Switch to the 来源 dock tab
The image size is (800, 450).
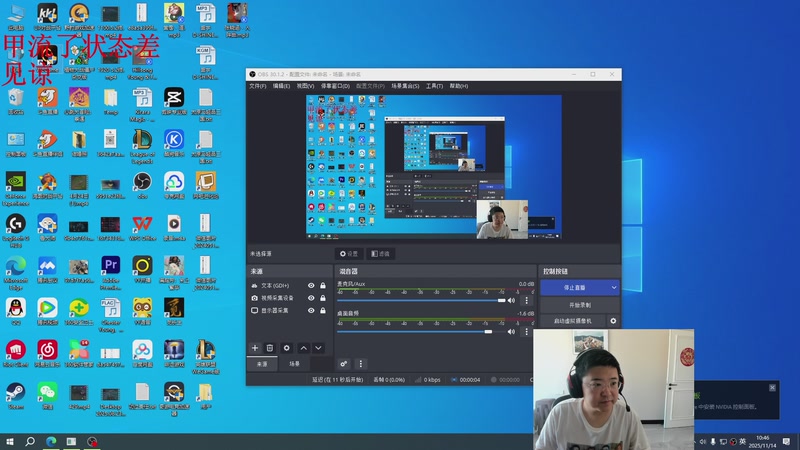tap(262, 364)
